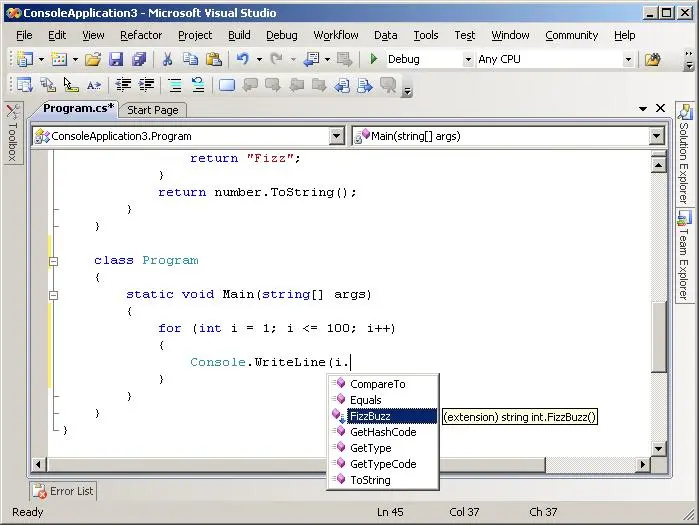Expand the Solution Explorer side tab

684,154
